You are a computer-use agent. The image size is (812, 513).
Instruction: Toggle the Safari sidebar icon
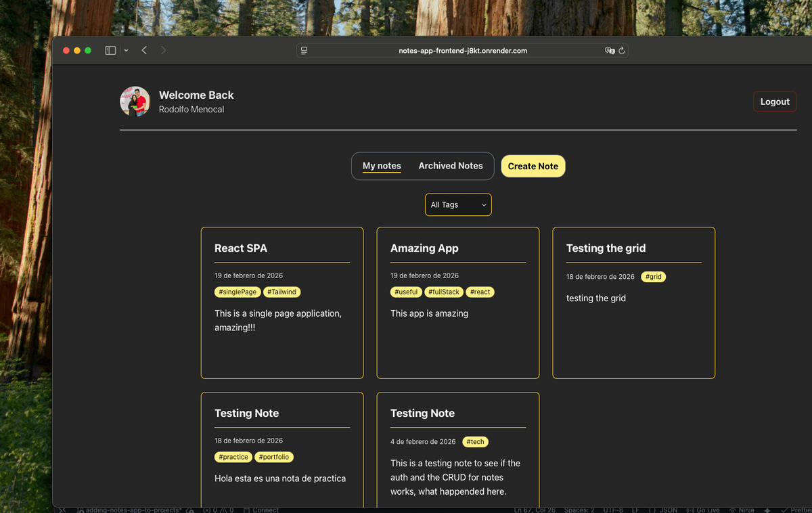point(110,50)
